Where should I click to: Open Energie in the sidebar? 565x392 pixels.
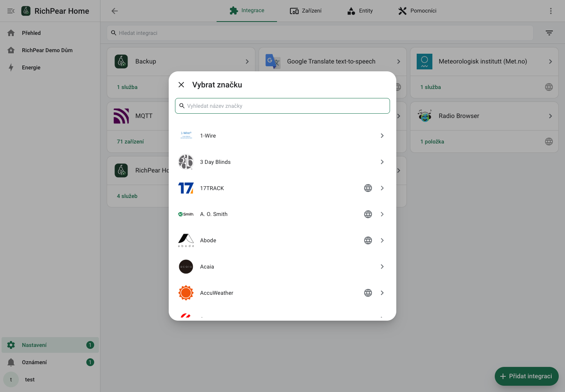coord(50,67)
